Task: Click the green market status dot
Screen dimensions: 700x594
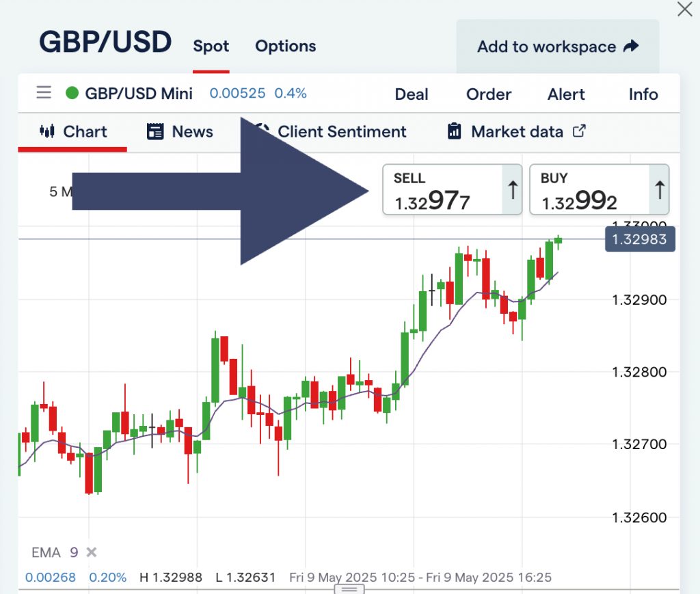Action: pyautogui.click(x=72, y=93)
